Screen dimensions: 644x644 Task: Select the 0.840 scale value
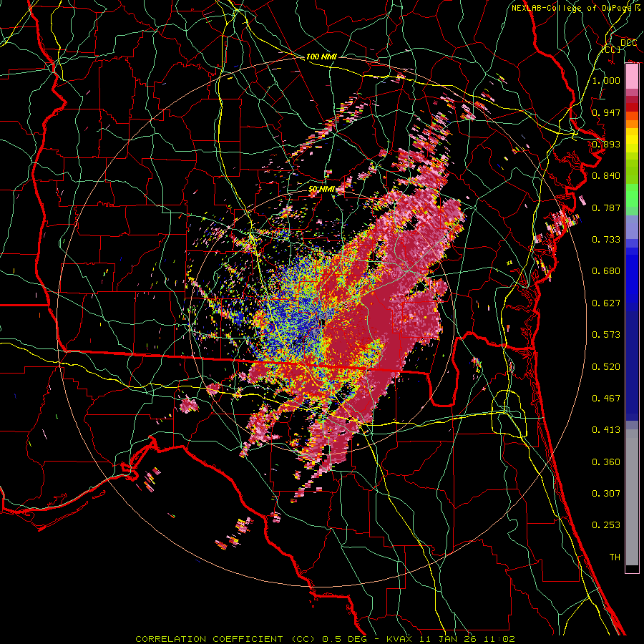[606, 176]
